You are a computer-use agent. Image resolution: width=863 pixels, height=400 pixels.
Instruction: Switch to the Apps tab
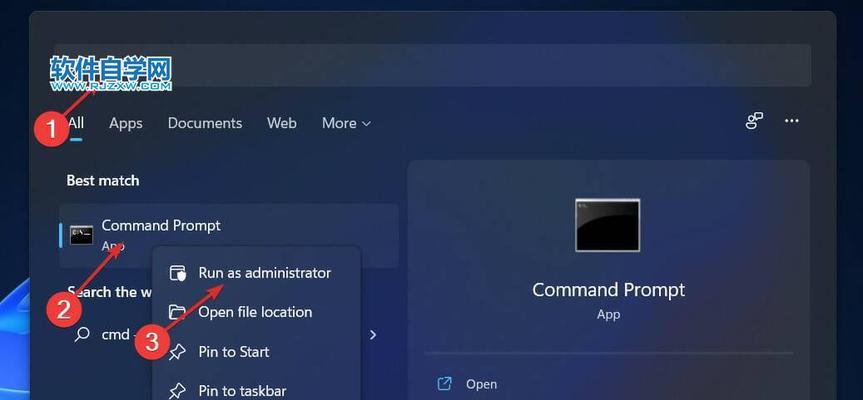(x=125, y=123)
